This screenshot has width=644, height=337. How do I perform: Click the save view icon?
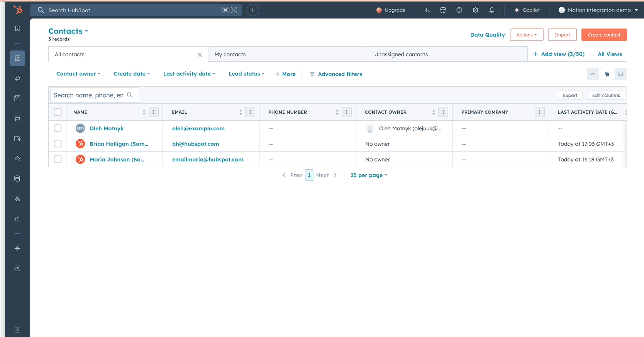pyautogui.click(x=621, y=74)
